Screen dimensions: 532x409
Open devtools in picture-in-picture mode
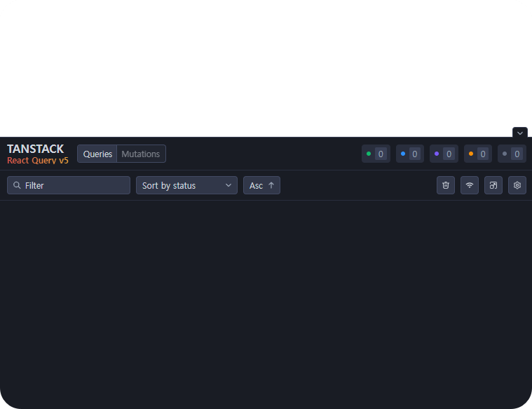pyautogui.click(x=493, y=185)
